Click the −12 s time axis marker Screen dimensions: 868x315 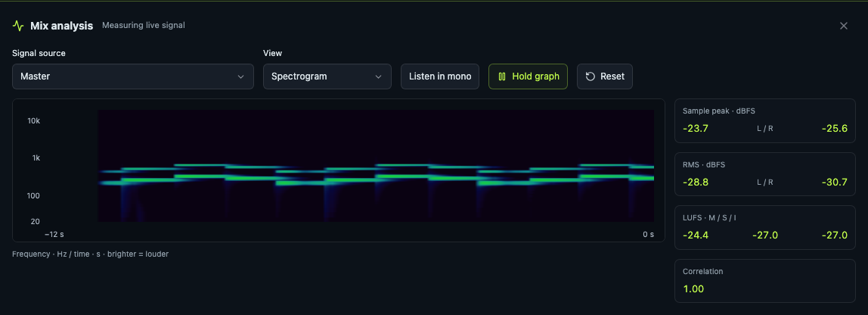pyautogui.click(x=54, y=235)
